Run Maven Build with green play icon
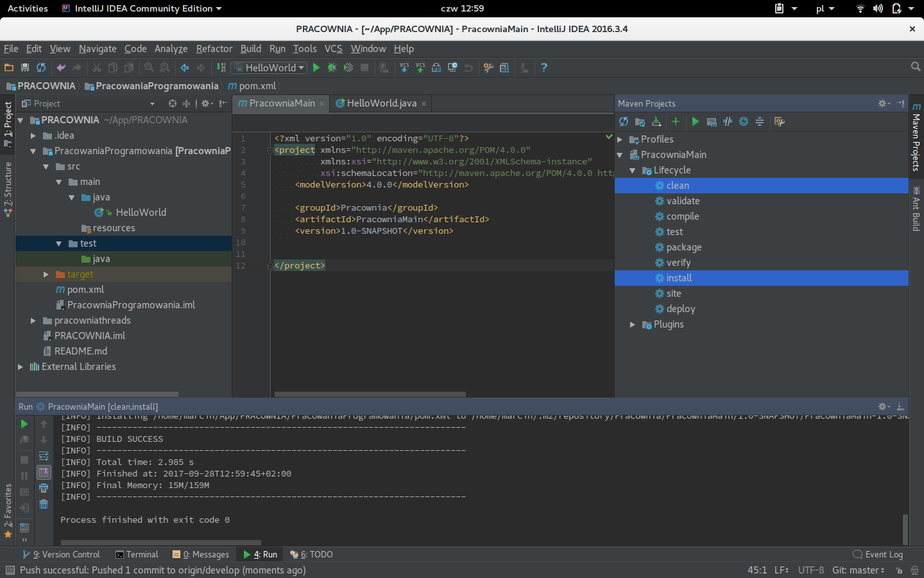Screen dimensions: 924x578 pyautogui.click(x=696, y=121)
